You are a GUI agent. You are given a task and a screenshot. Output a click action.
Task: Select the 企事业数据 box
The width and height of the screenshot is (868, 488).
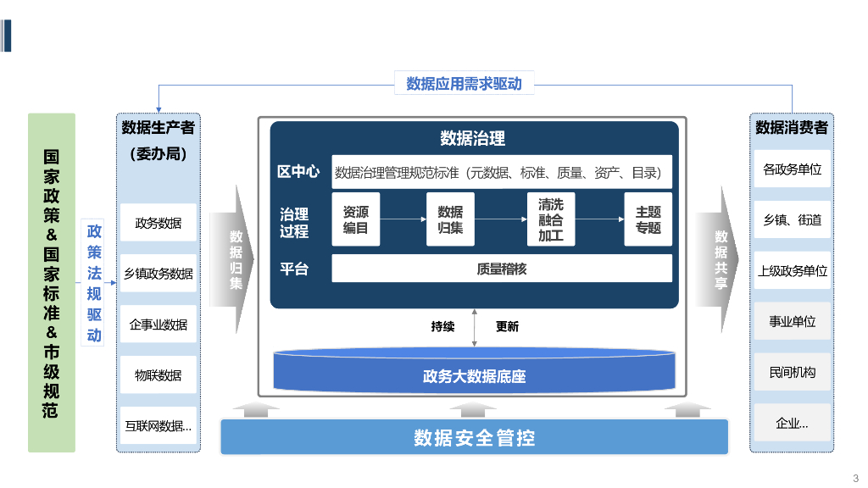click(x=159, y=324)
